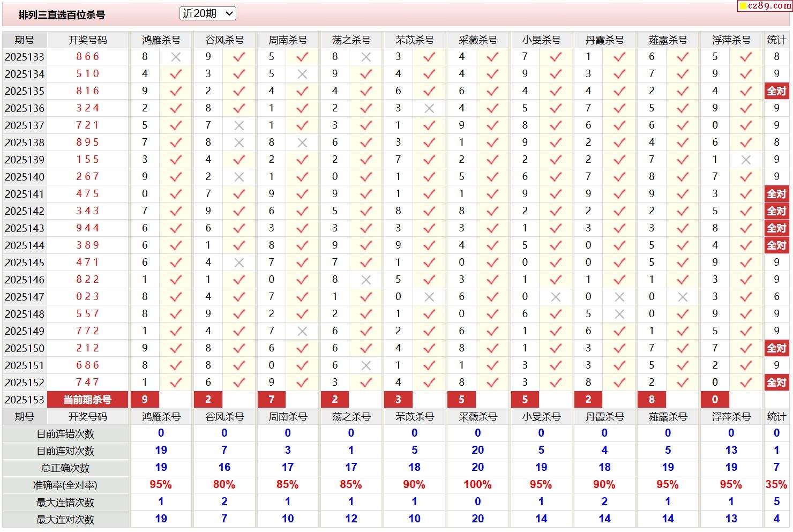Click the 全对 badge in row 2025141

(776, 194)
